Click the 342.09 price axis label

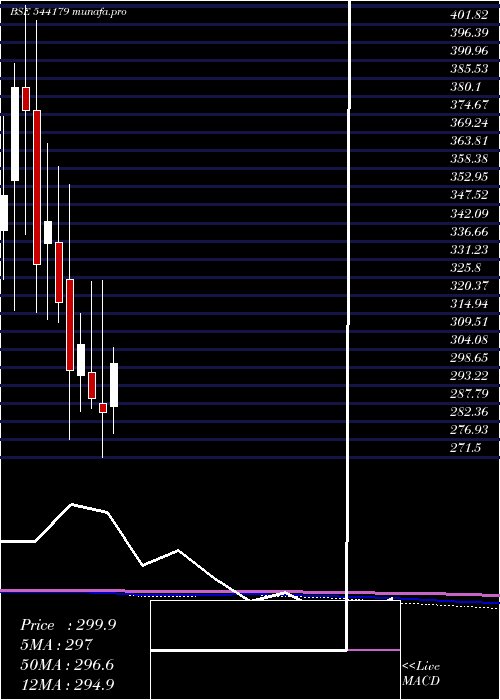pyautogui.click(x=468, y=213)
